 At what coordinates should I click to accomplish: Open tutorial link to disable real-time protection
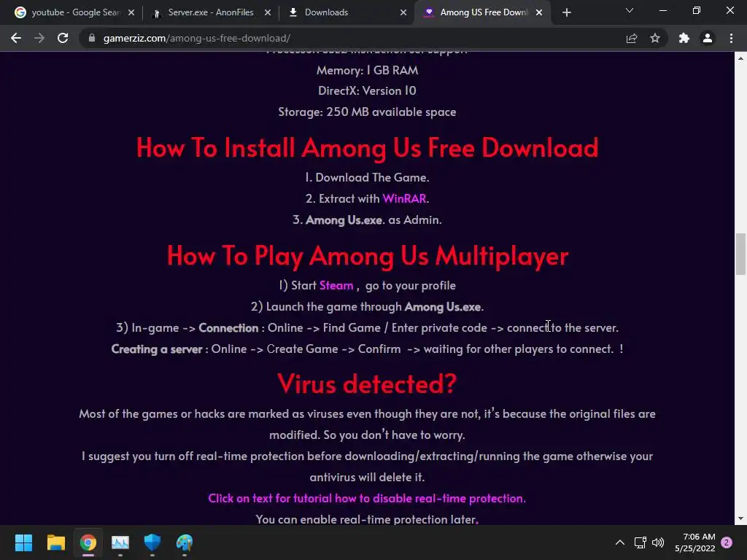367,498
